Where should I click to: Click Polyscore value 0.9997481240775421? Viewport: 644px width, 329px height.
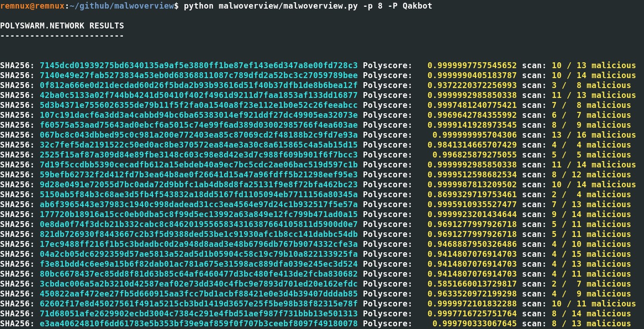coord(472,105)
